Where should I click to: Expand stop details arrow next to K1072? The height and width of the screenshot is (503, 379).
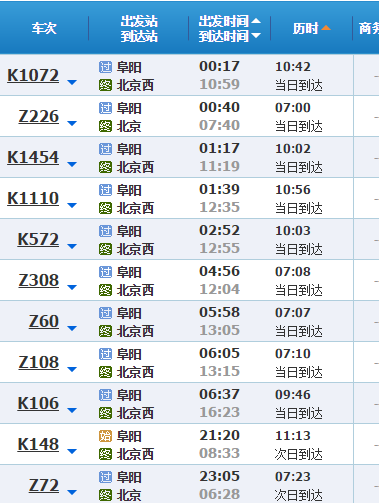click(72, 82)
